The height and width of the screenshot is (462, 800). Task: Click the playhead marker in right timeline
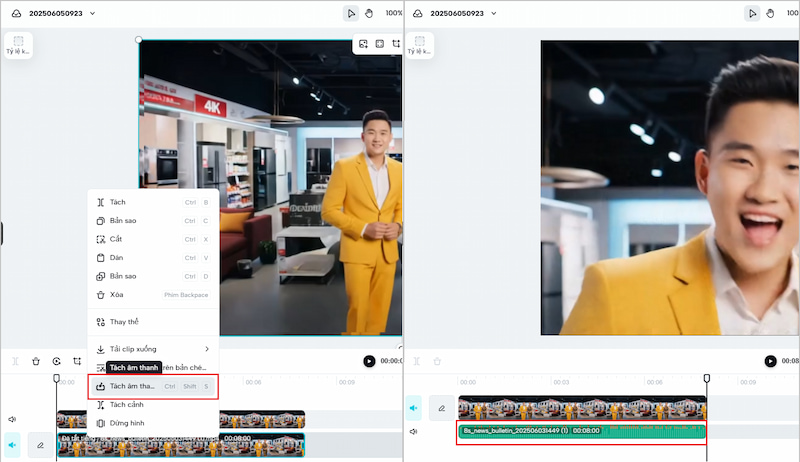[x=707, y=378]
